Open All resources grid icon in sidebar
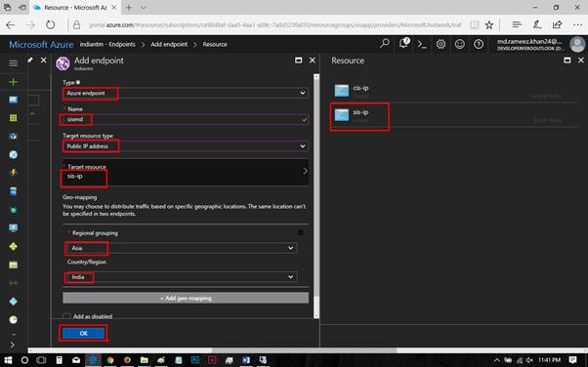This screenshot has width=588, height=367. [x=13, y=118]
